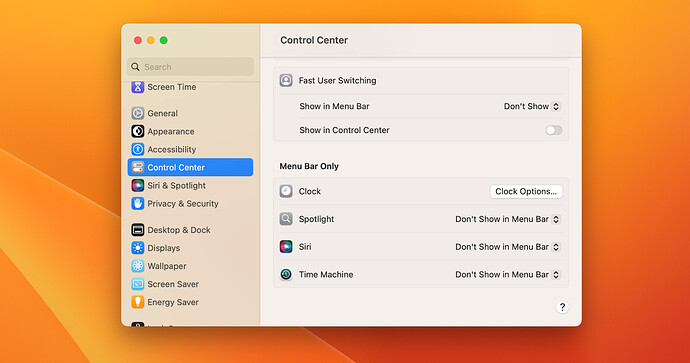Click the Displays sun icon
Viewport: 690px width, 363px height.
tap(138, 248)
